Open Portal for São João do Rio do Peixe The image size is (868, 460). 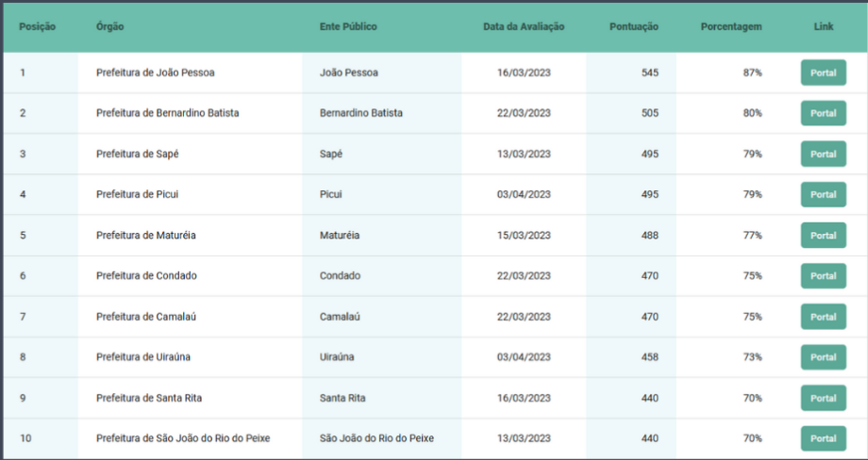[823, 438]
